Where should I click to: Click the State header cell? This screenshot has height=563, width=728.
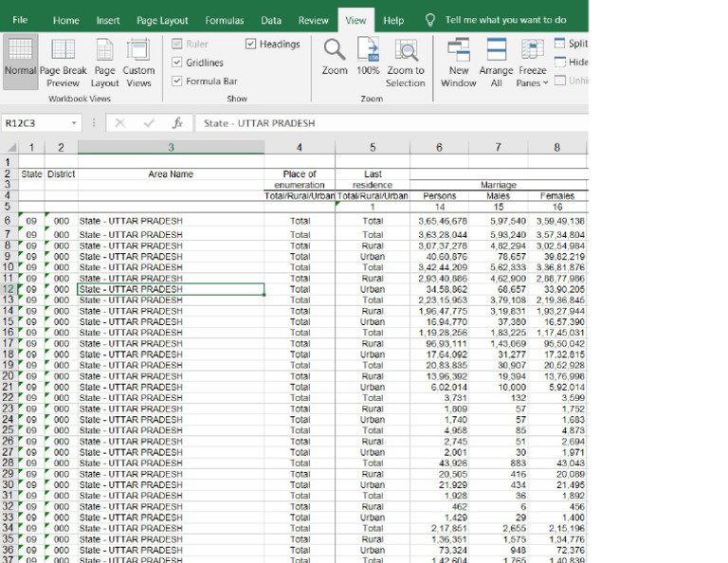pos(31,174)
